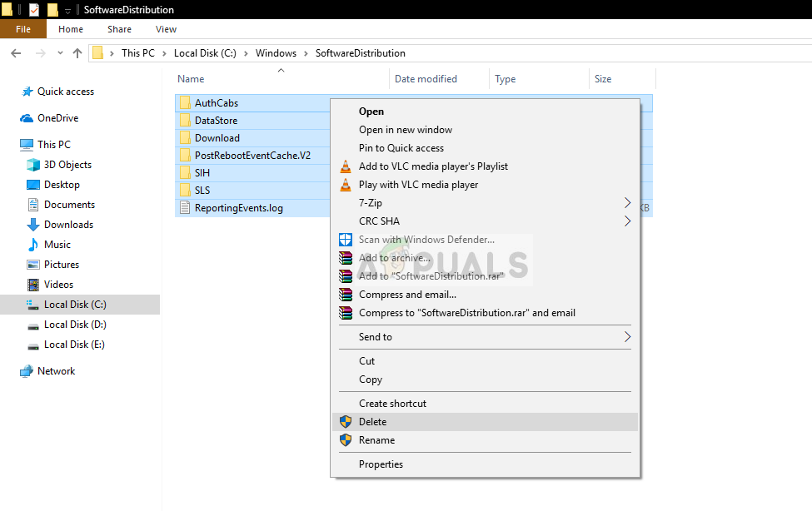Image resolution: width=812 pixels, height=511 pixels.
Task: Choose Add to archive in context menu
Action: pyautogui.click(x=485, y=258)
